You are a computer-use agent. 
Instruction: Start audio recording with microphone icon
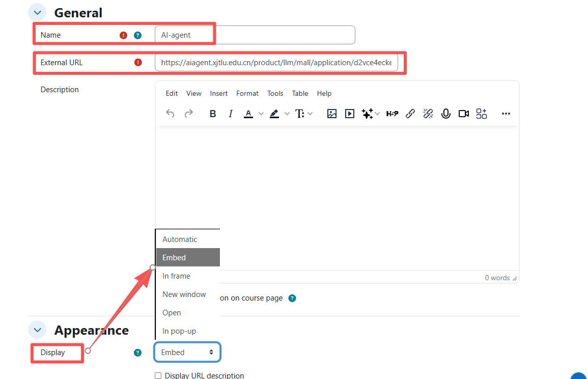point(446,114)
